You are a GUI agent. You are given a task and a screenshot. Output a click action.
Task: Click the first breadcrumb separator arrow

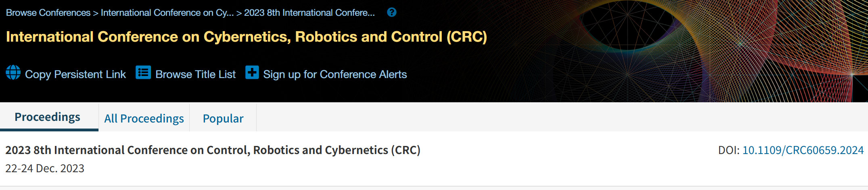point(96,13)
